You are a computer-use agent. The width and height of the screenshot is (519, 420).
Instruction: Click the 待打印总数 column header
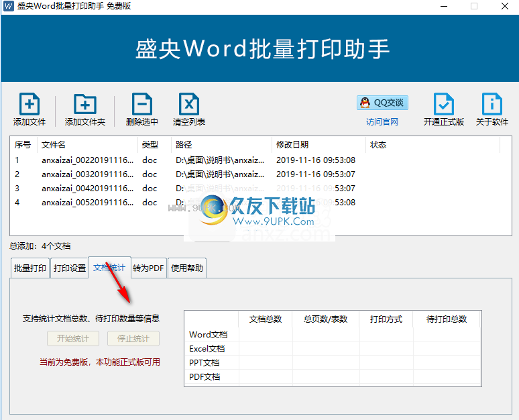[x=447, y=319]
